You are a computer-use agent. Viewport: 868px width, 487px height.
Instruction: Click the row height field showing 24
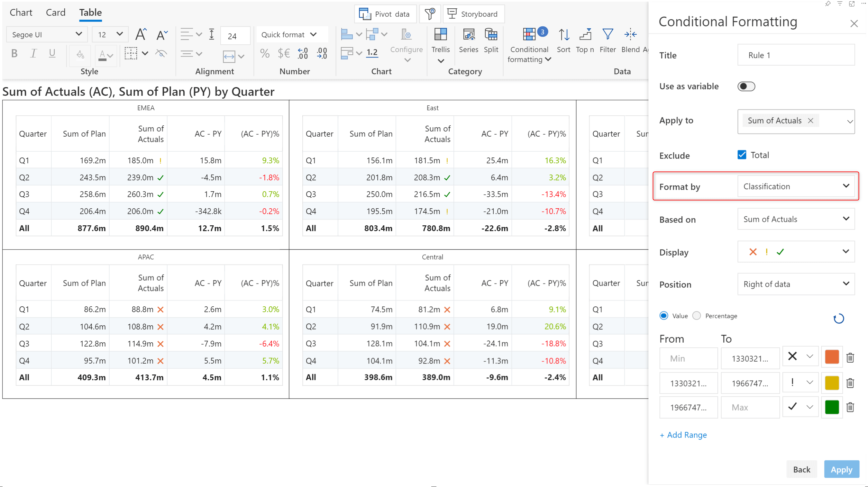click(x=235, y=36)
